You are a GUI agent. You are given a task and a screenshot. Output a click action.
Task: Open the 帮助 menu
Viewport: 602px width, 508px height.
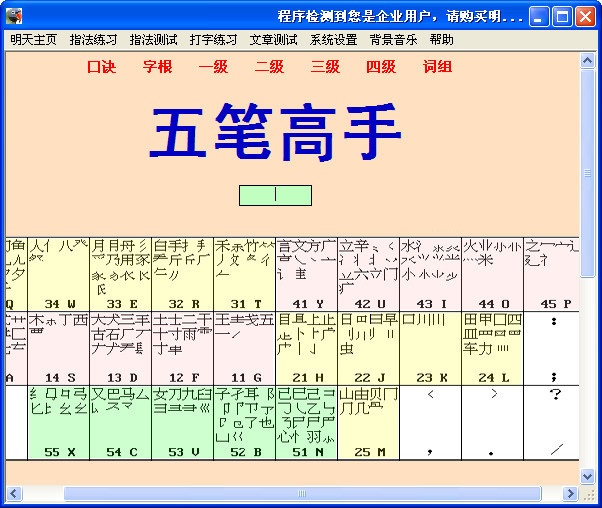coord(442,40)
